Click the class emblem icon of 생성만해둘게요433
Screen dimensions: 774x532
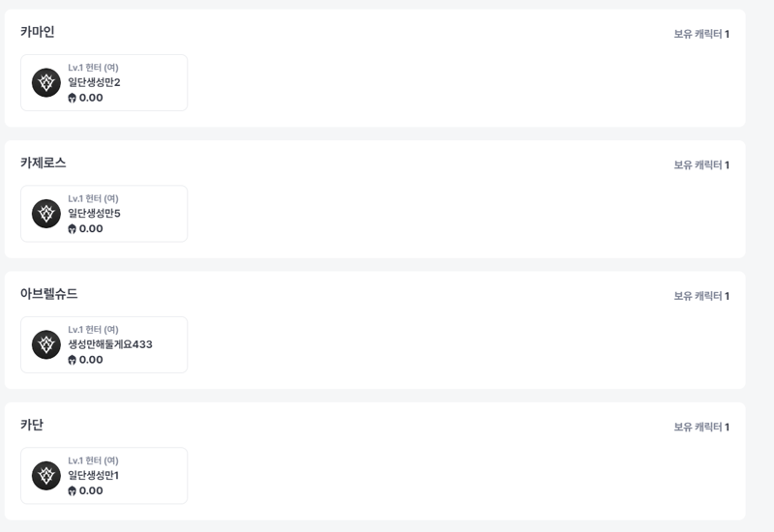point(46,344)
